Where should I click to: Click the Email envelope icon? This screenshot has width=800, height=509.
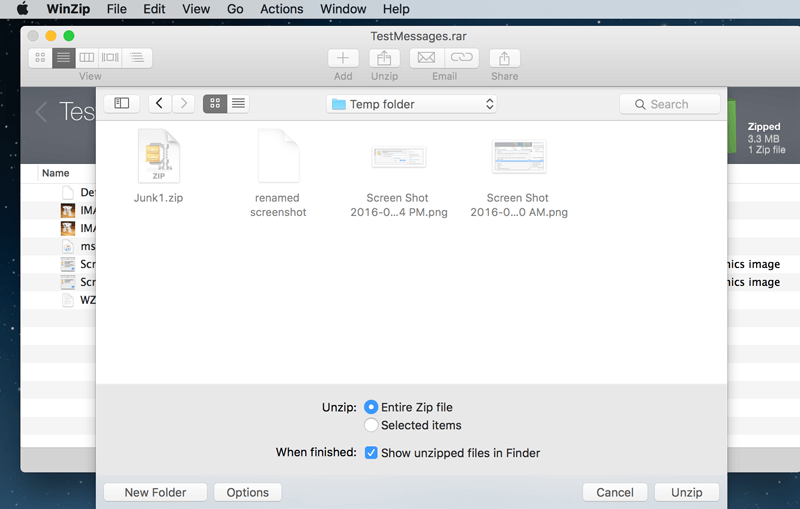(427, 58)
